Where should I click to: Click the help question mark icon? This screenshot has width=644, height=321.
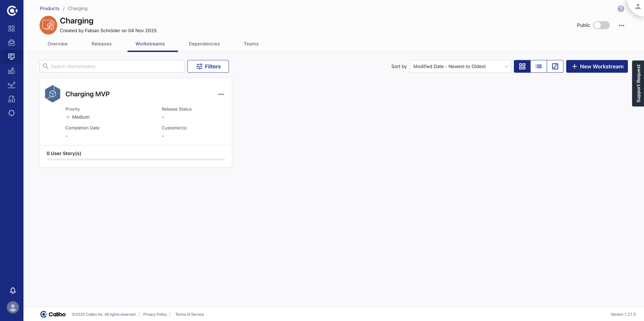621,9
